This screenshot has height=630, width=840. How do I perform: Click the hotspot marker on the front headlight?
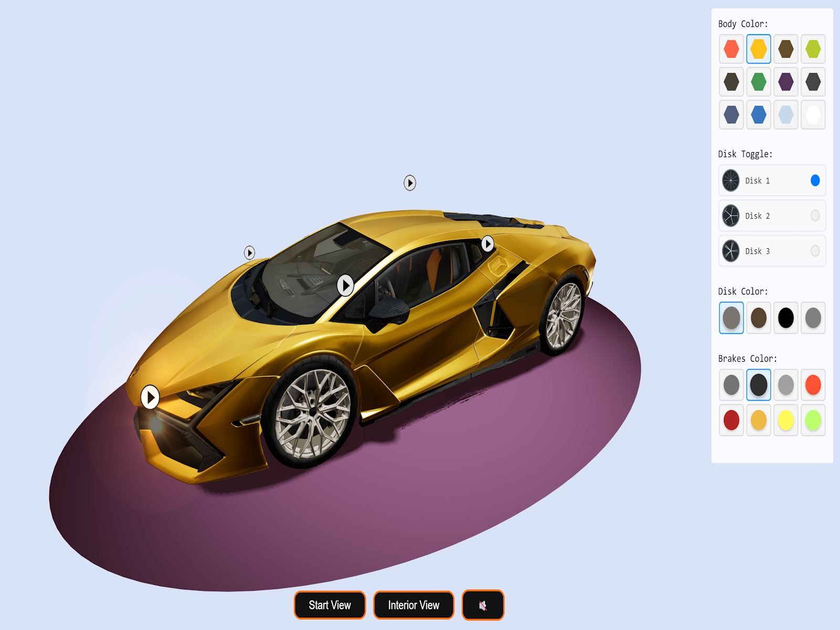(150, 397)
